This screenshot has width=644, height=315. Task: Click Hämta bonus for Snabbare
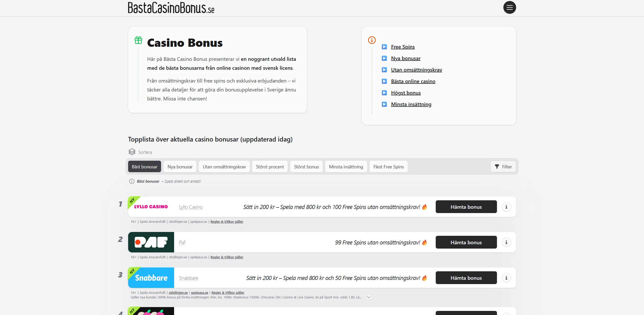pyautogui.click(x=466, y=278)
